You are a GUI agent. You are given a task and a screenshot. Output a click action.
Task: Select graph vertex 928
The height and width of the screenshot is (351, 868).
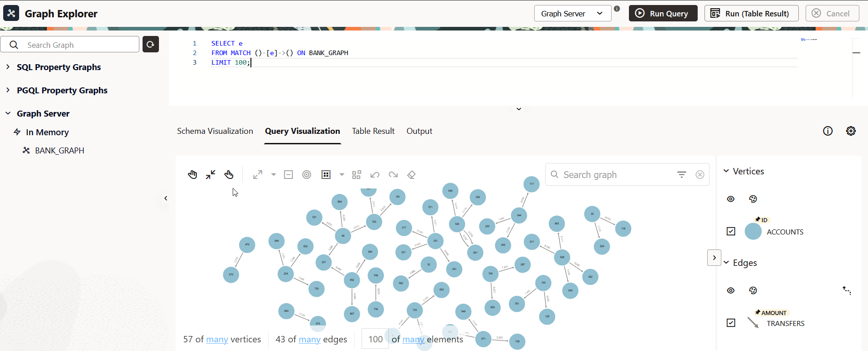tap(562, 257)
